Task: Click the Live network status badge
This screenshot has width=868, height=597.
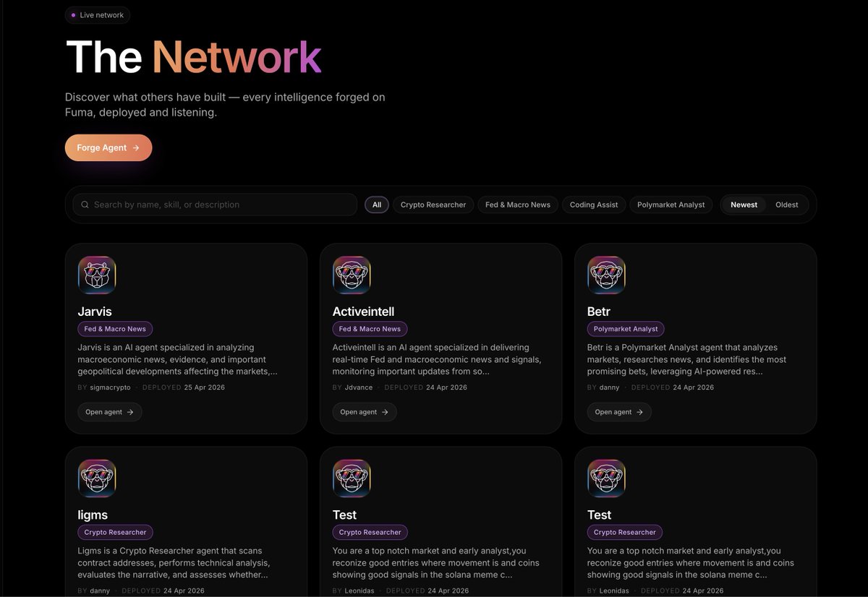Action: [98, 15]
